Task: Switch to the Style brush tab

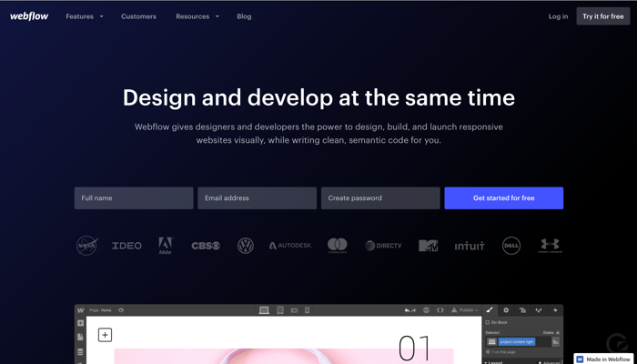Action: click(x=490, y=310)
